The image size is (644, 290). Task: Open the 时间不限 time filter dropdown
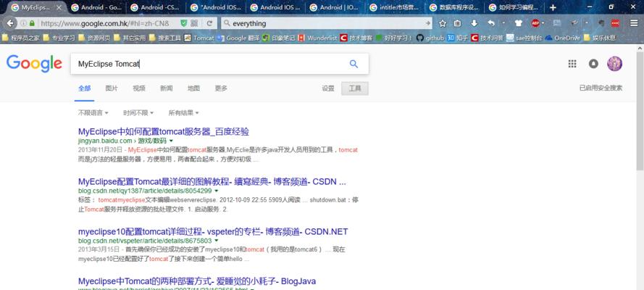click(138, 112)
